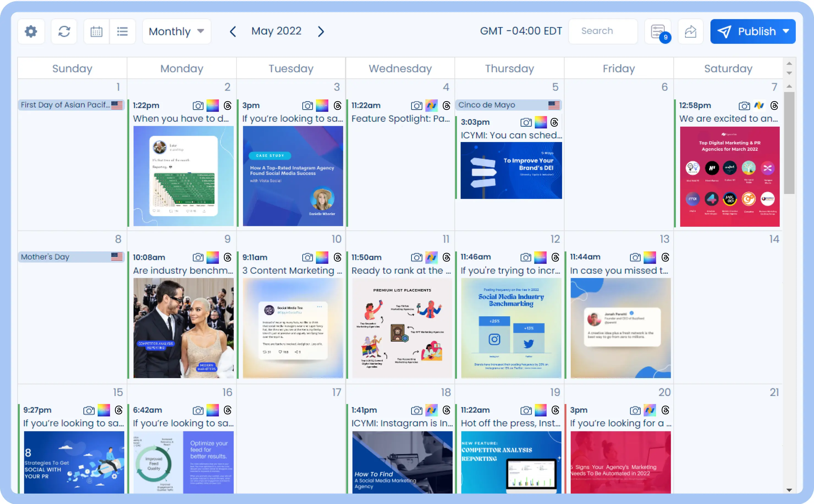
Task: Click the Threads icon on 9:11am post
Action: tap(337, 257)
